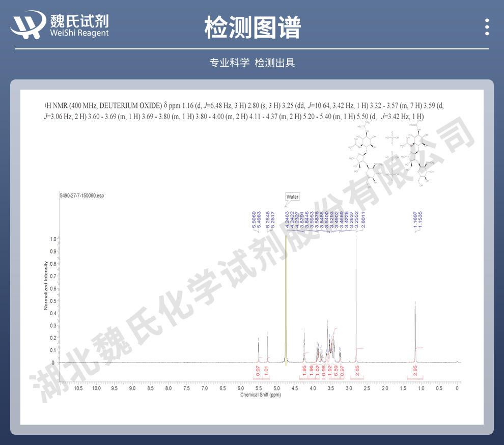Click the 5490-27-7-150060.esp file name
Image resolution: width=504 pixels, height=445 pixels.
click(81, 196)
